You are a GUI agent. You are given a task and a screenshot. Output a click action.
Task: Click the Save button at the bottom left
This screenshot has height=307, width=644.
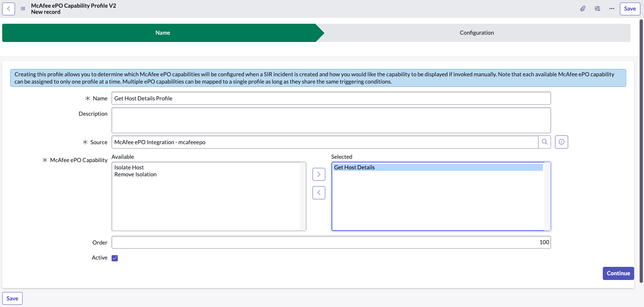click(12, 298)
